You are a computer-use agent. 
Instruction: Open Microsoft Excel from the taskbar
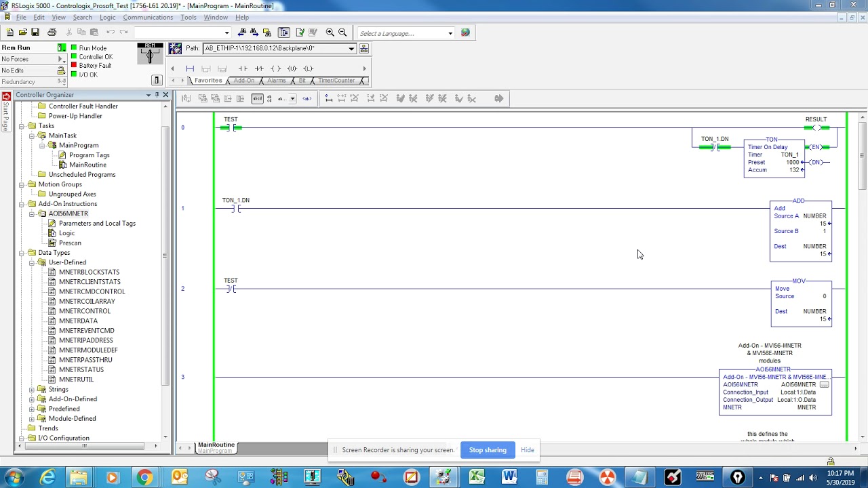coord(477,478)
